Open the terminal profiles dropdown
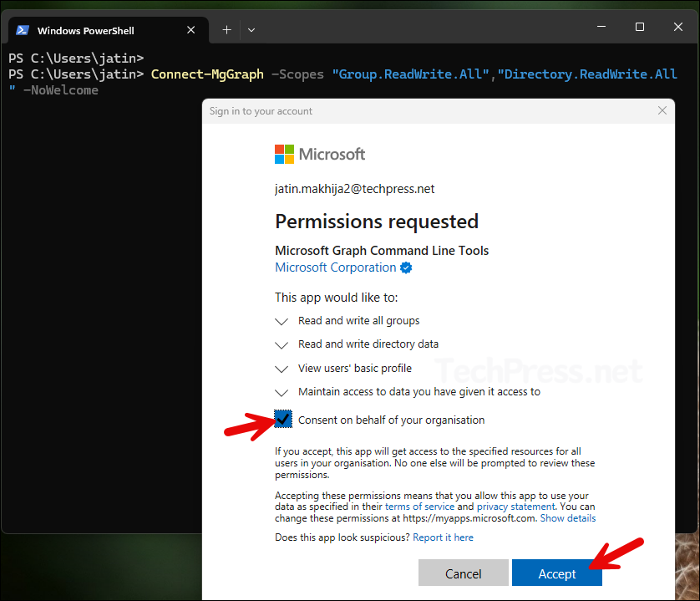This screenshot has height=601, width=700. [251, 29]
